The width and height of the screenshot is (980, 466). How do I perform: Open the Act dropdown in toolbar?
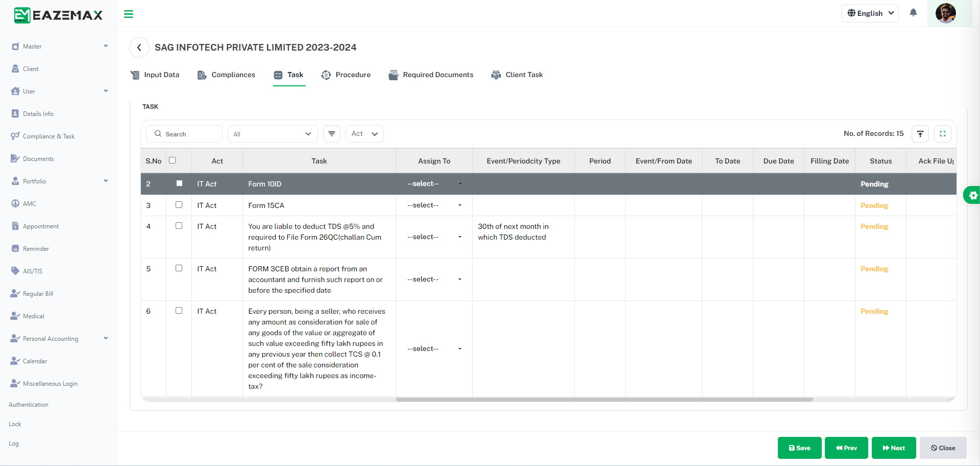tap(364, 134)
